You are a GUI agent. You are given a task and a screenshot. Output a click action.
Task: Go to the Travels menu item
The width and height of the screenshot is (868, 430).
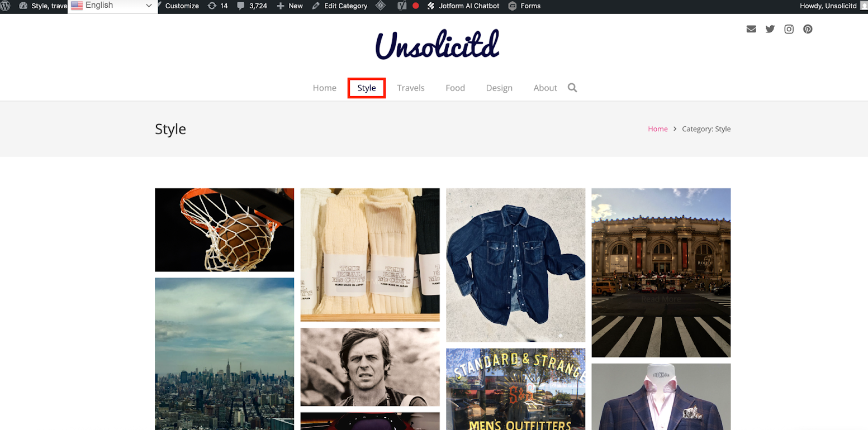pyautogui.click(x=411, y=88)
